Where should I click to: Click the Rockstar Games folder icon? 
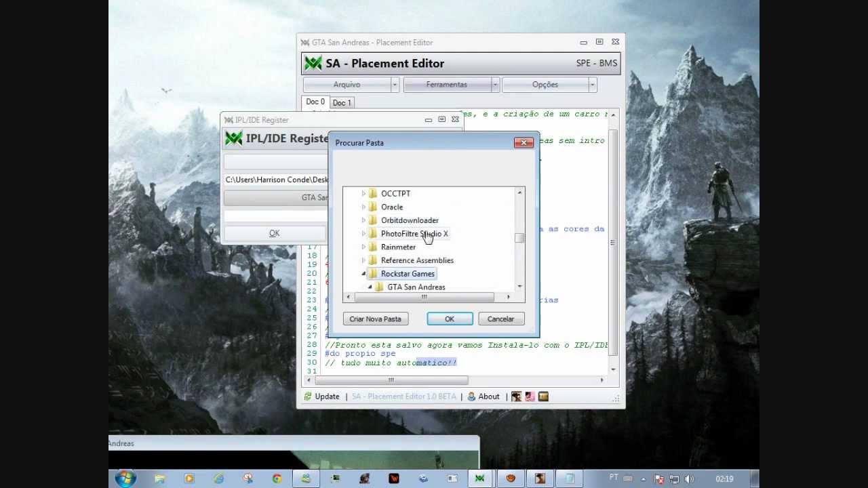(372, 274)
